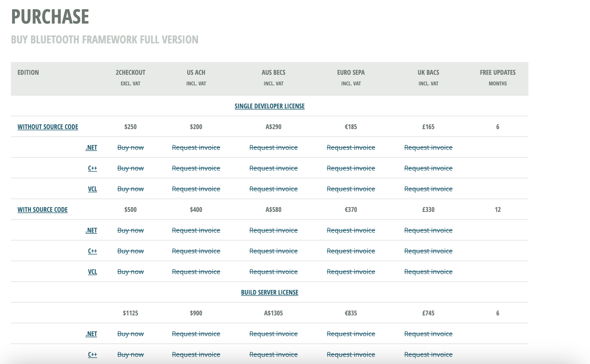
Task: Buy now C++ without source code
Action: (x=131, y=168)
